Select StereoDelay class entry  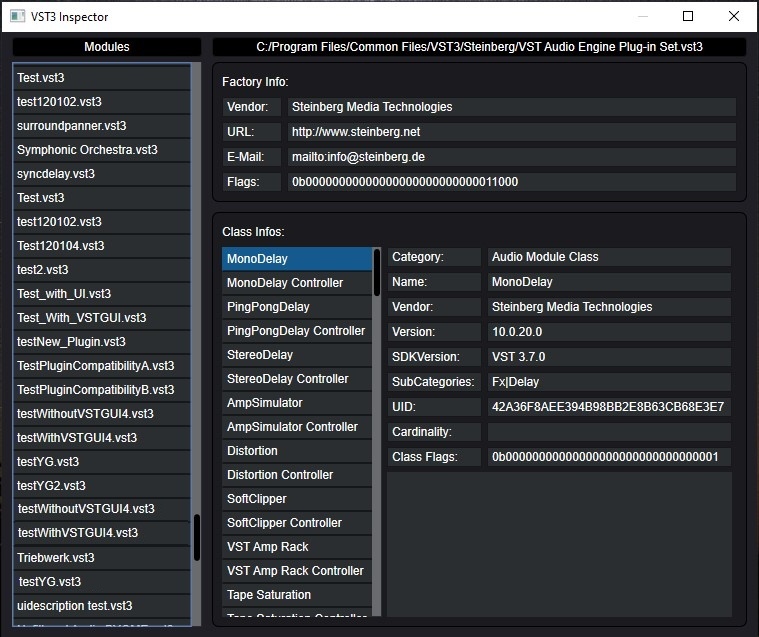(x=297, y=355)
